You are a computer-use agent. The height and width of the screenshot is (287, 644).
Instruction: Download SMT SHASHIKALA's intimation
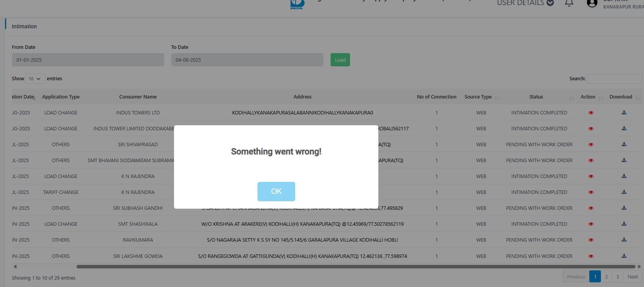point(624,224)
